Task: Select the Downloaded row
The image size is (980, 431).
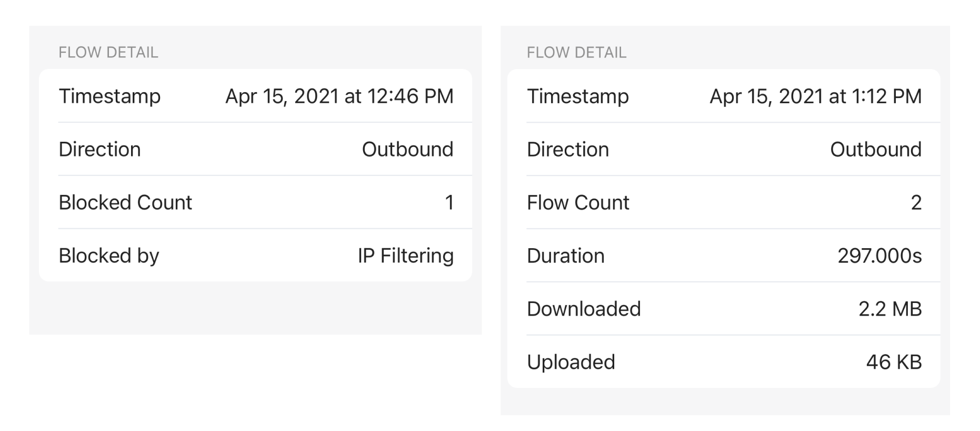Action: (724, 309)
